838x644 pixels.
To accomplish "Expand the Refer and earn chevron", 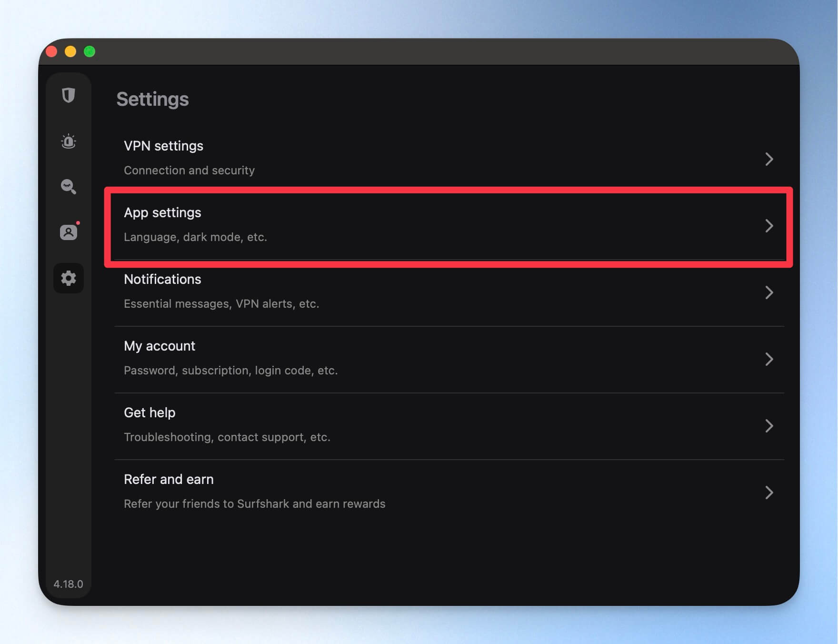I will click(x=769, y=493).
